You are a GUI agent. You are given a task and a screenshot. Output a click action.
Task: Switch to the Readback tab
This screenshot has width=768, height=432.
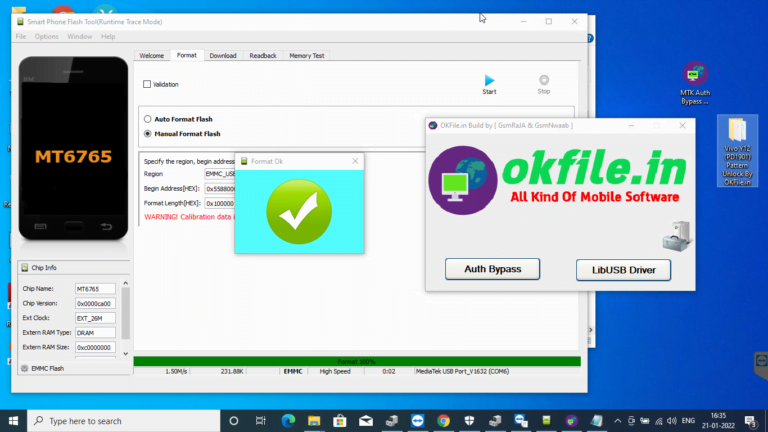pyautogui.click(x=263, y=56)
